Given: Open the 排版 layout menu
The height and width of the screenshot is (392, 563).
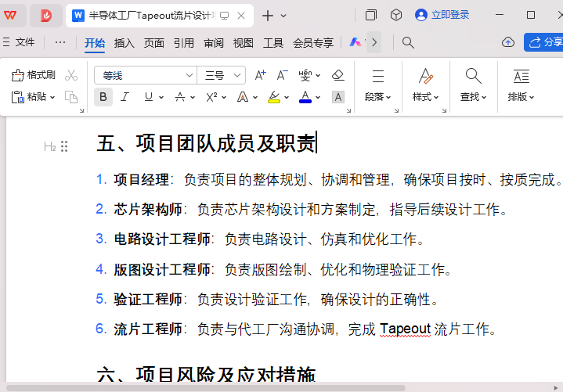Looking at the screenshot, I should pos(521,86).
